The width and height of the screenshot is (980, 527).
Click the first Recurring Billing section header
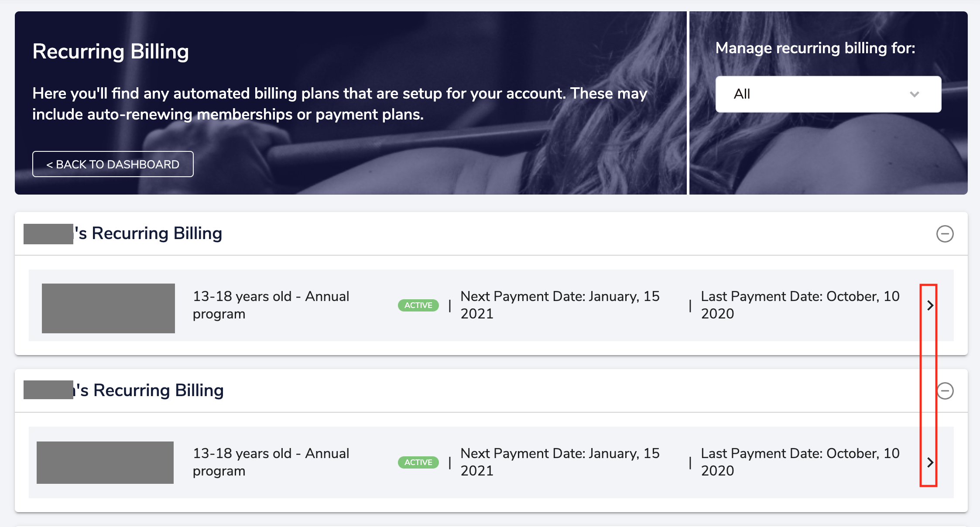pos(148,234)
